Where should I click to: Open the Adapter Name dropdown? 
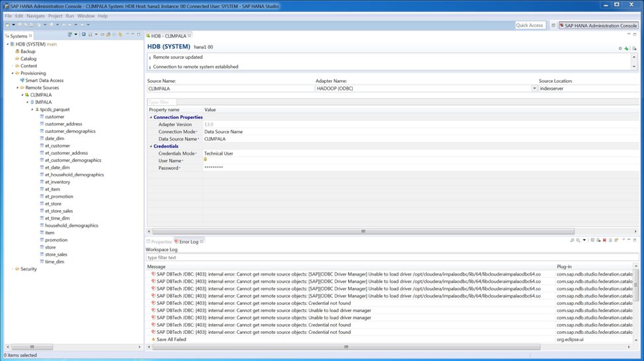(534, 89)
